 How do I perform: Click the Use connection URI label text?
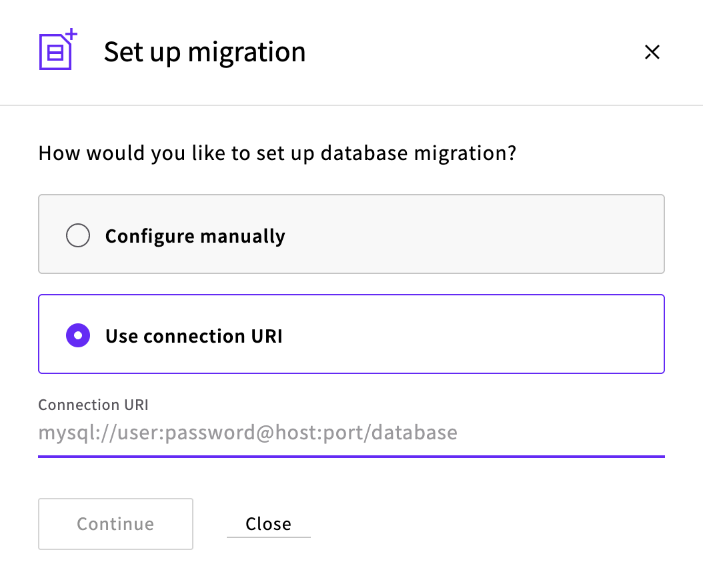coord(193,336)
